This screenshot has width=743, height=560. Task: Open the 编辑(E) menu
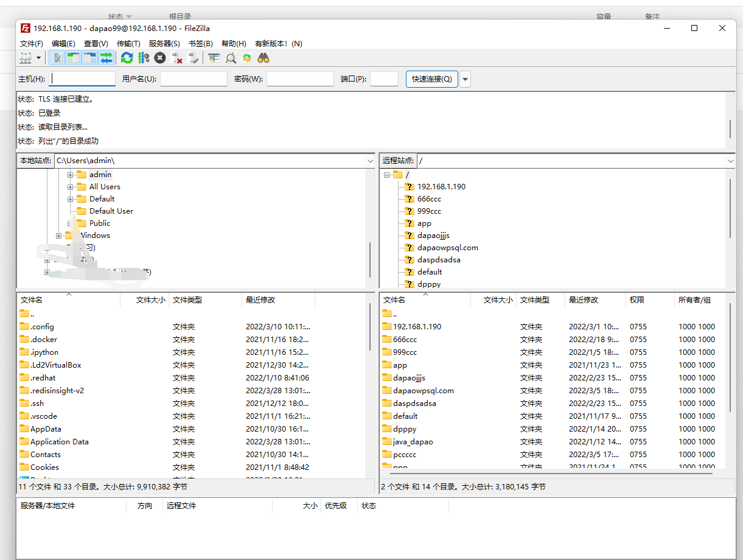coord(63,44)
